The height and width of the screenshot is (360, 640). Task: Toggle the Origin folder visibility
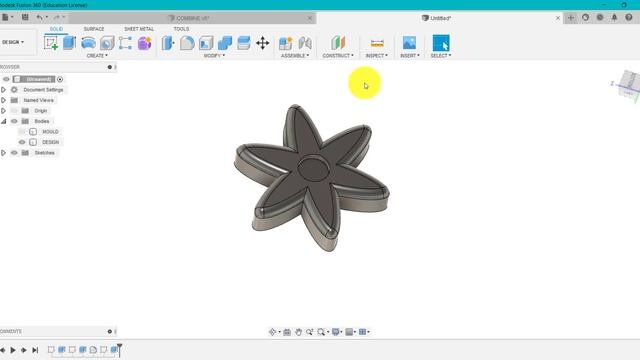coord(14,111)
